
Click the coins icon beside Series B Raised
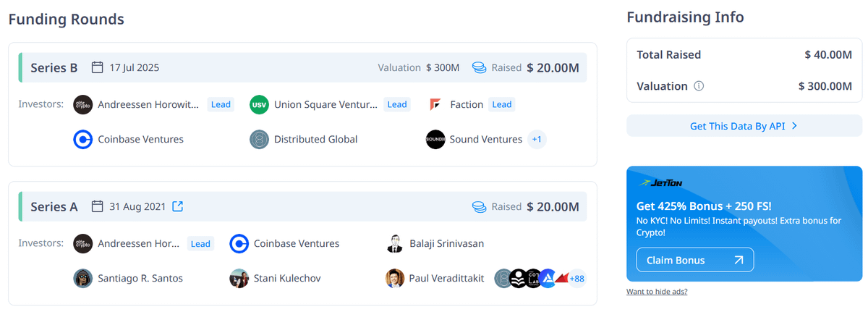478,67
